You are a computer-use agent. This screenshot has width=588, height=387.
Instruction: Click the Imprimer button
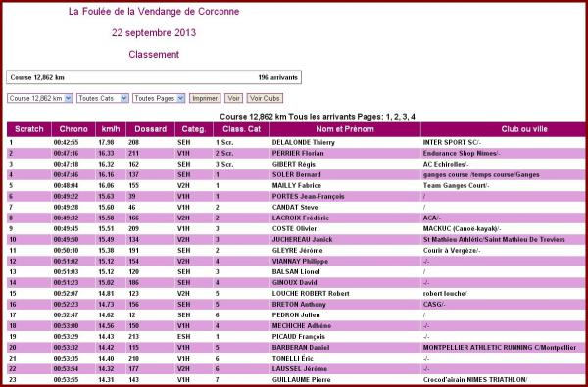point(205,98)
